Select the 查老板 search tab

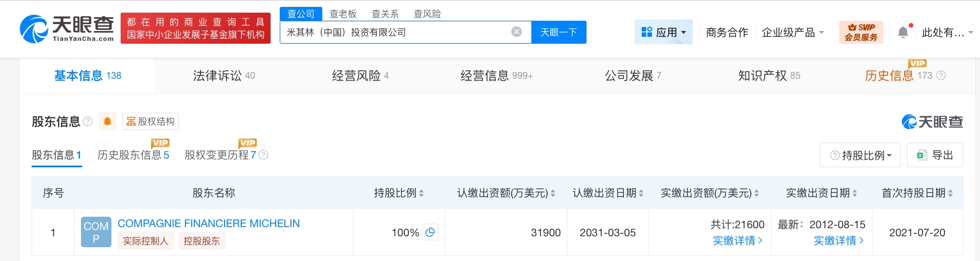[x=343, y=14]
